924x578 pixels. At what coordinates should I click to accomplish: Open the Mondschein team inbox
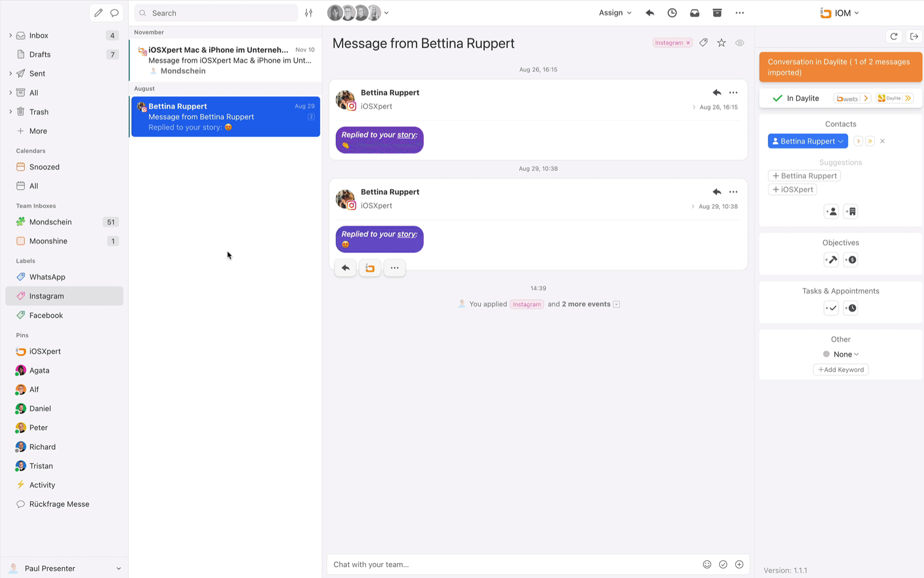click(64, 222)
